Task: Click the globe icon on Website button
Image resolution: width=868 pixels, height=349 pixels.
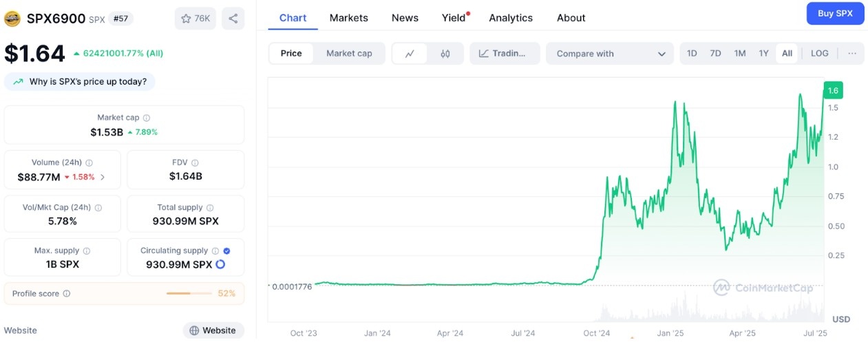Action: [195, 330]
